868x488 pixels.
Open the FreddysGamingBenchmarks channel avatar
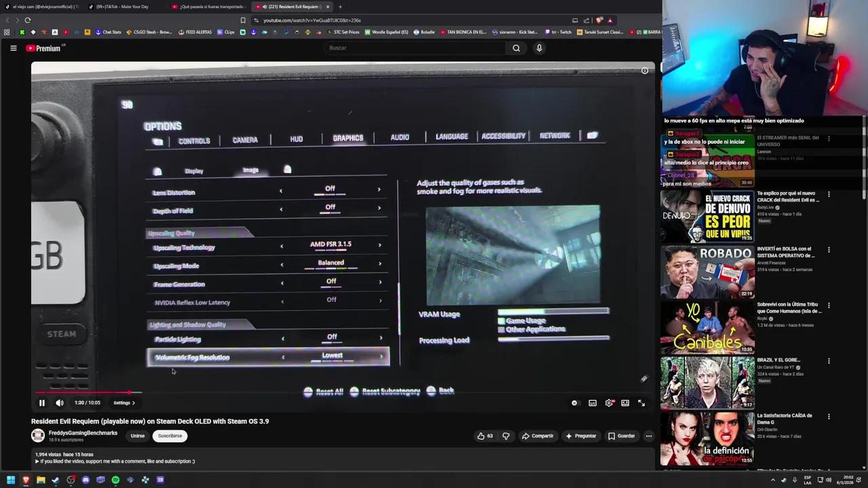tap(38, 436)
